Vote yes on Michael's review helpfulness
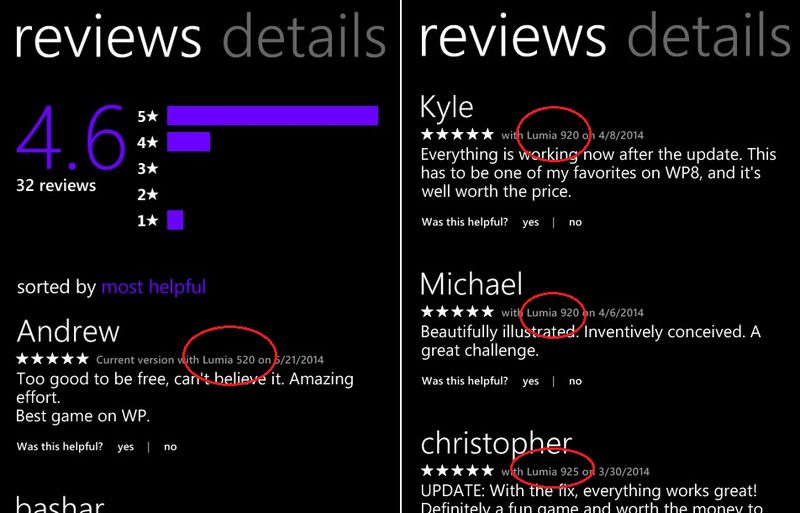Screen dimensions: 800x513 pos(531,381)
